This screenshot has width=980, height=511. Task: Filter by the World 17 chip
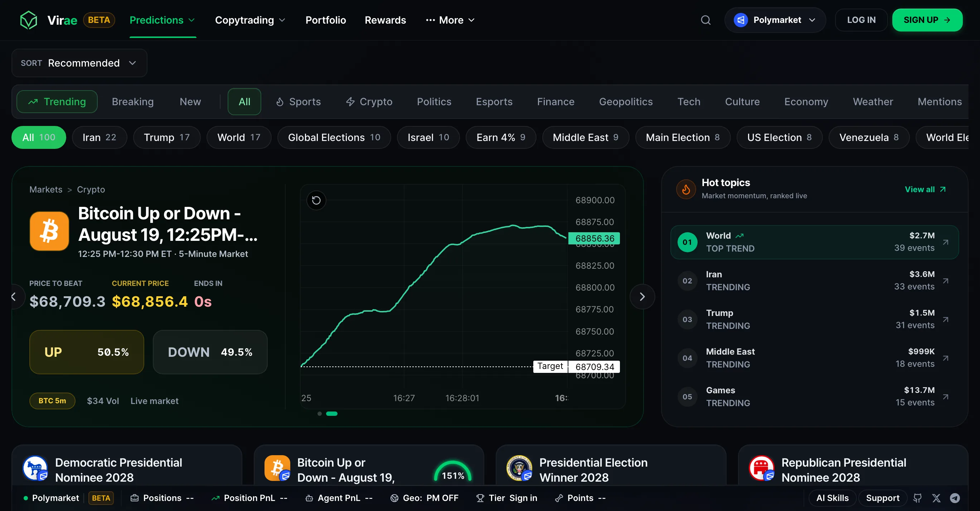tap(239, 137)
